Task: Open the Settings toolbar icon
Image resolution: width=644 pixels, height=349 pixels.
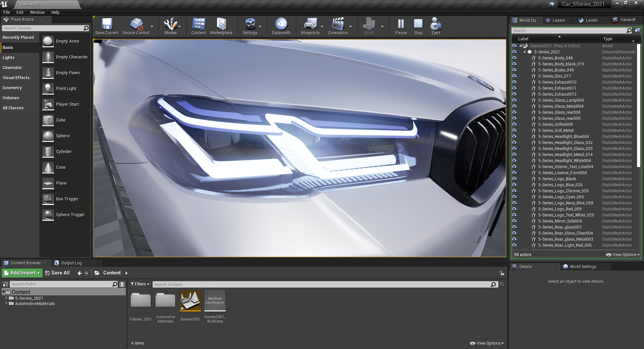Action: [x=250, y=24]
